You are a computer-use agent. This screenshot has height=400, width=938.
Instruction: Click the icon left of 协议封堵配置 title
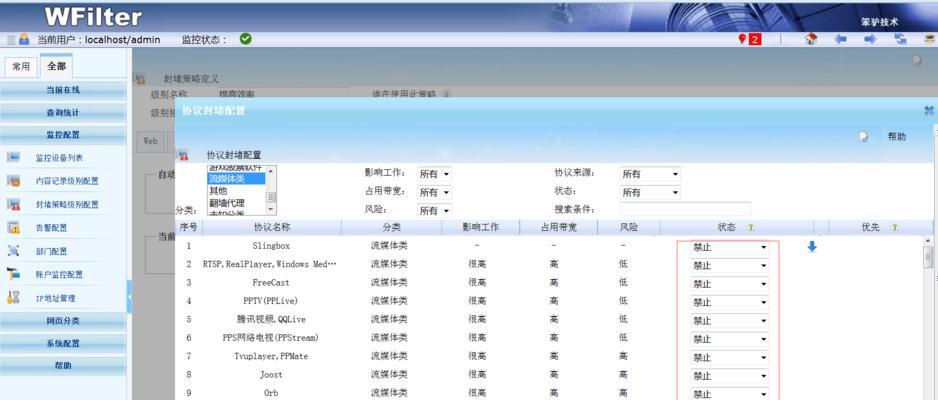click(x=183, y=155)
